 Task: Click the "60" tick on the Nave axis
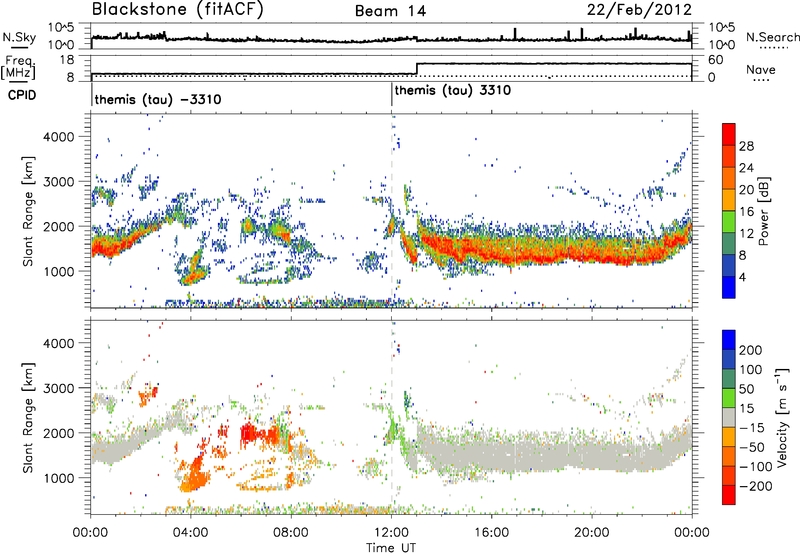pyautogui.click(x=716, y=60)
